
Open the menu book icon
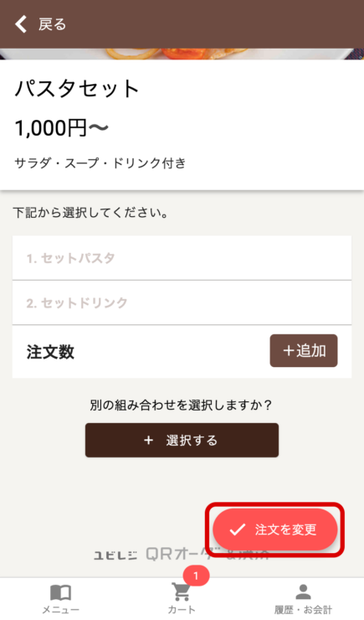point(60,592)
